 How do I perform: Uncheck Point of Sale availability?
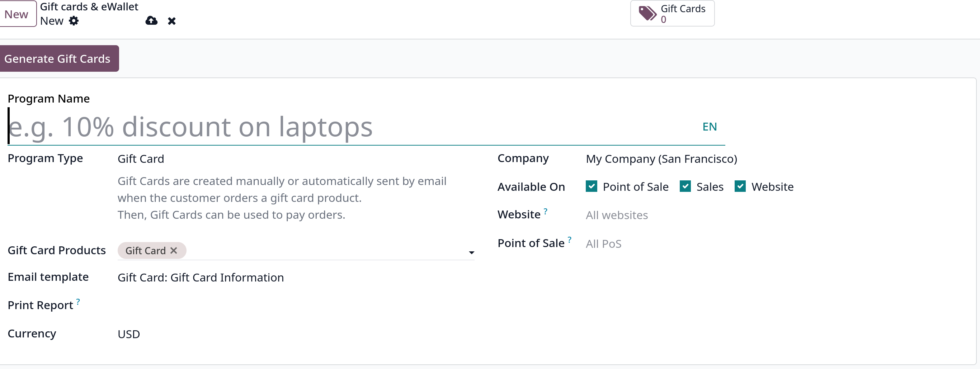point(592,186)
